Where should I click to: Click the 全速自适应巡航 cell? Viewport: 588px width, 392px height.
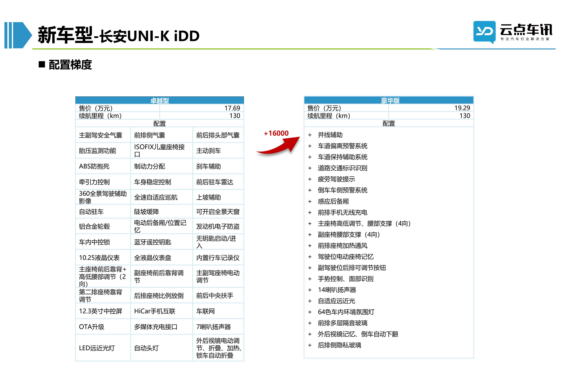(161, 197)
